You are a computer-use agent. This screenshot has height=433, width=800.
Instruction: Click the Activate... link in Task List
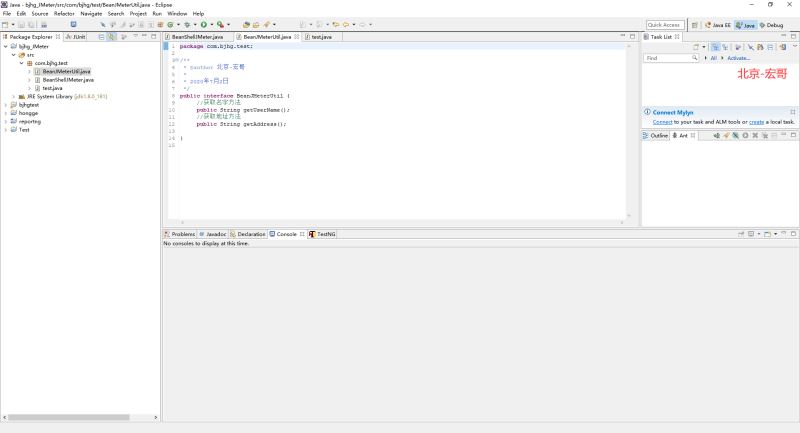(738, 58)
